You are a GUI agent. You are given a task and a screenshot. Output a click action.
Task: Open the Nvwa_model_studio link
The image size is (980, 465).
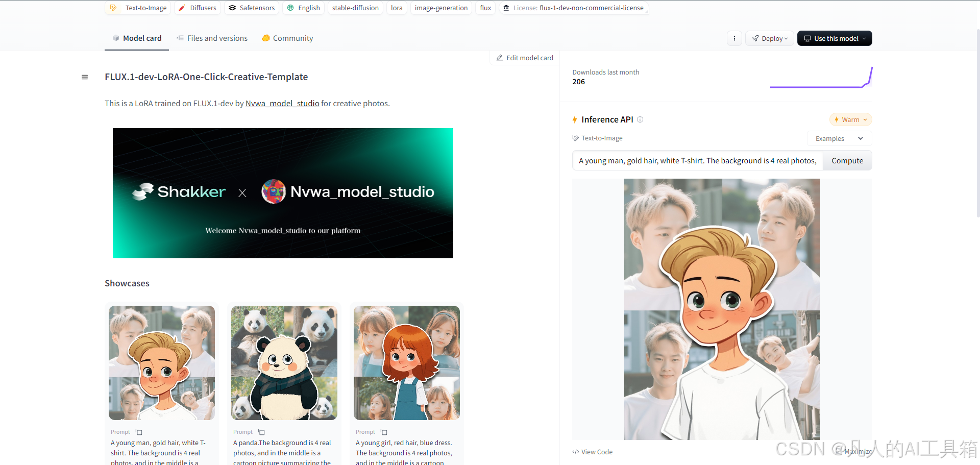point(282,103)
